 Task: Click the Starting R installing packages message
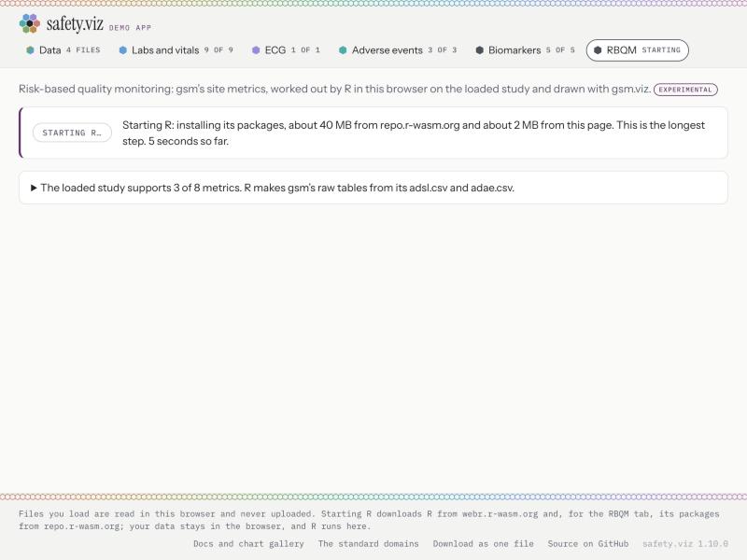414,133
